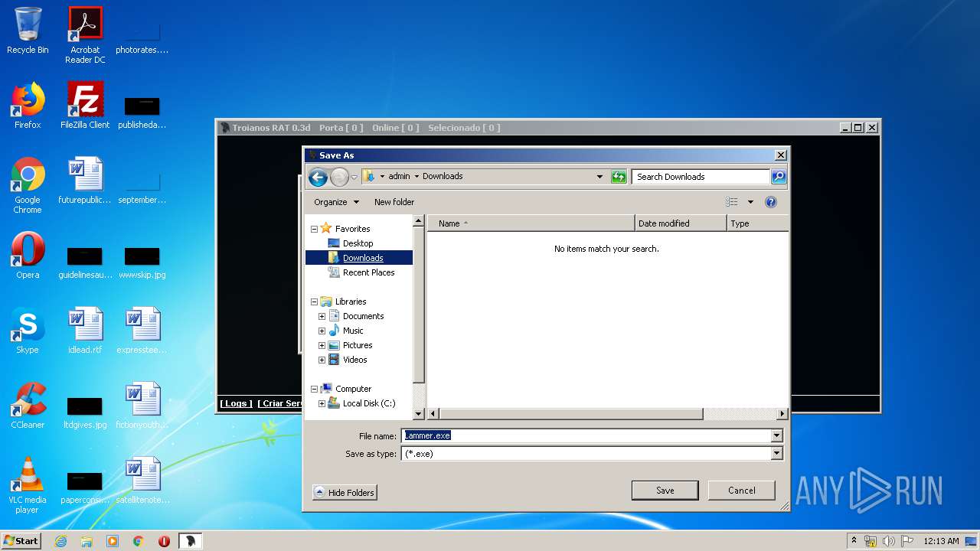Open idlead.rtf document on the desktop
The height and width of the screenshot is (551, 980).
85,331
